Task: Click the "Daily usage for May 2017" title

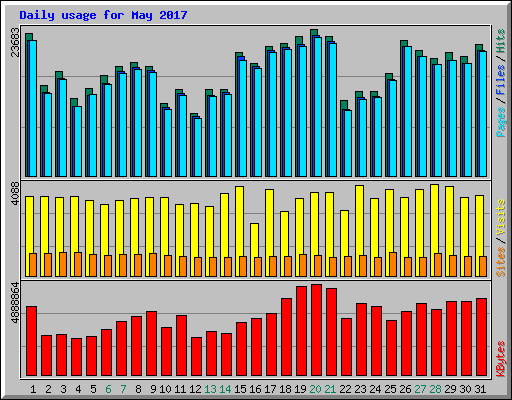Action: pos(103,16)
